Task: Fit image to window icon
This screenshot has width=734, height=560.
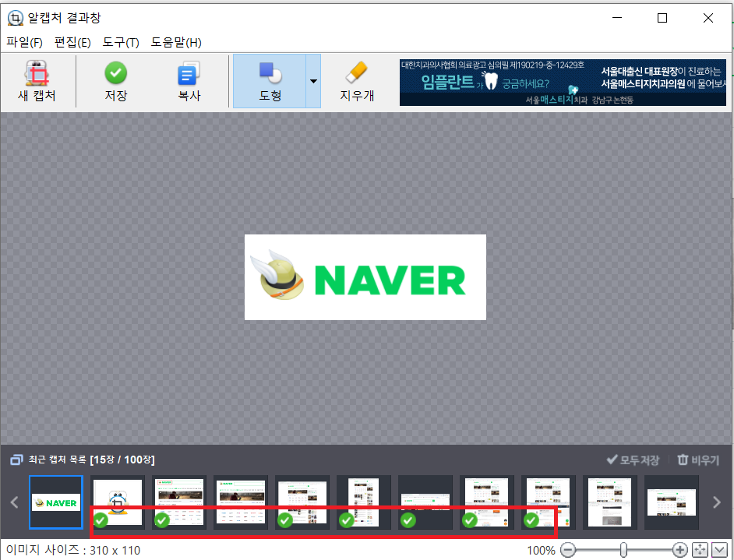Action: pyautogui.click(x=700, y=550)
